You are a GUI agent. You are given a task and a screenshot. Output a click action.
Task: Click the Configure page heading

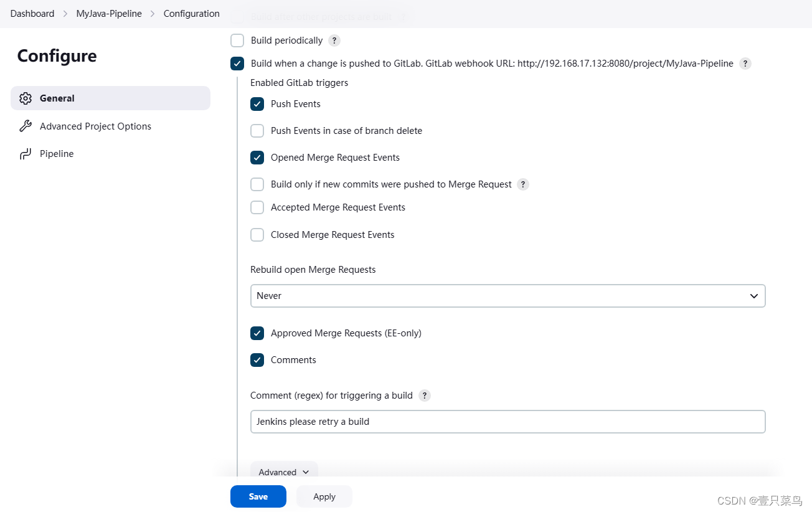(x=57, y=56)
